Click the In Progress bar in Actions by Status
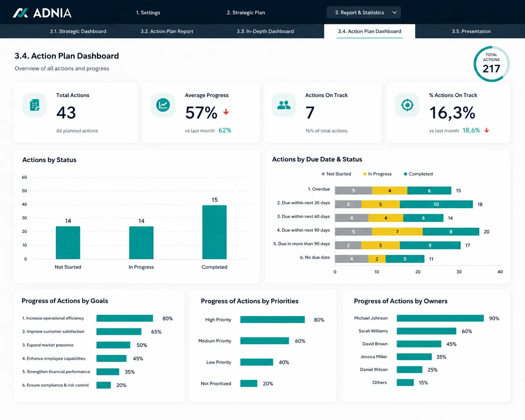This screenshot has width=525, height=420. pyautogui.click(x=141, y=243)
